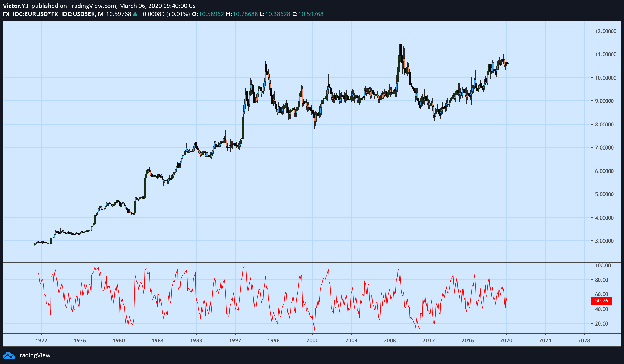Image resolution: width=624 pixels, height=364 pixels.
Task: Click the TradingView text at bottom left
Action: coord(33,355)
